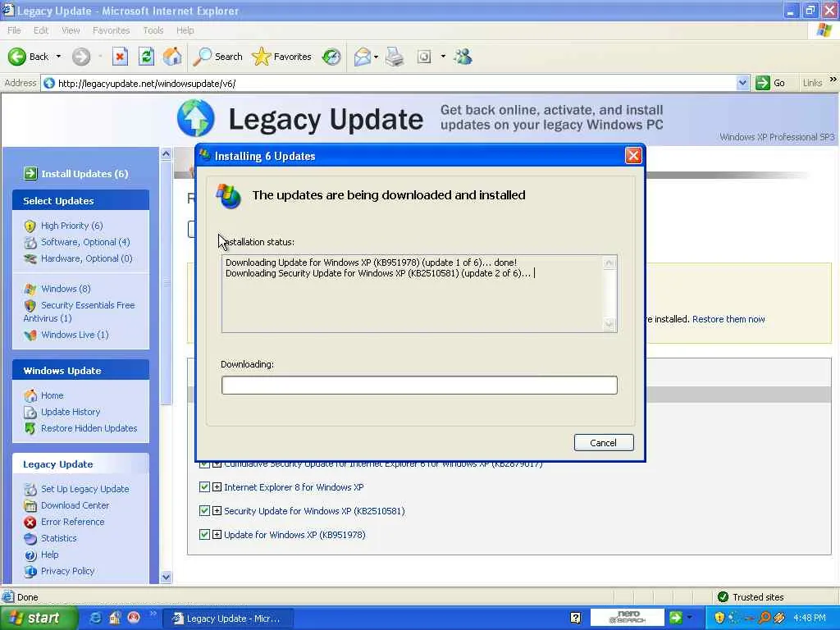Click the Stop loading icon
Viewport: 840px width, 630px height.
(x=120, y=57)
